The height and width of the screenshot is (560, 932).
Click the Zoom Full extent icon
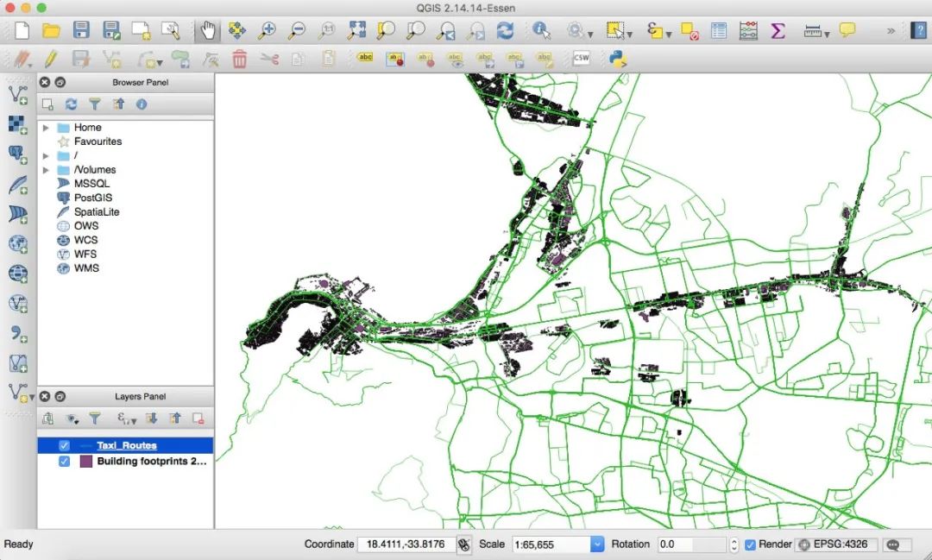tap(356, 29)
